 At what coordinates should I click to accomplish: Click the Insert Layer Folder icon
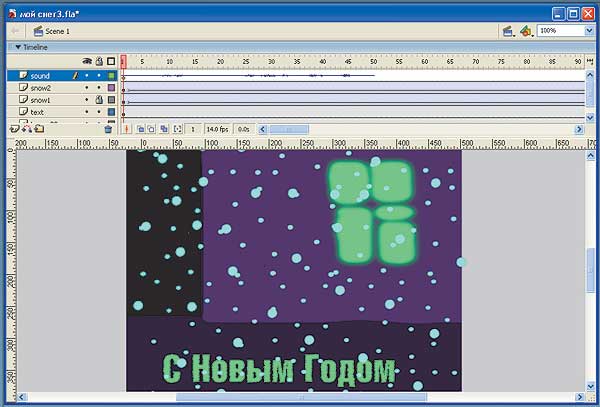click(x=39, y=129)
